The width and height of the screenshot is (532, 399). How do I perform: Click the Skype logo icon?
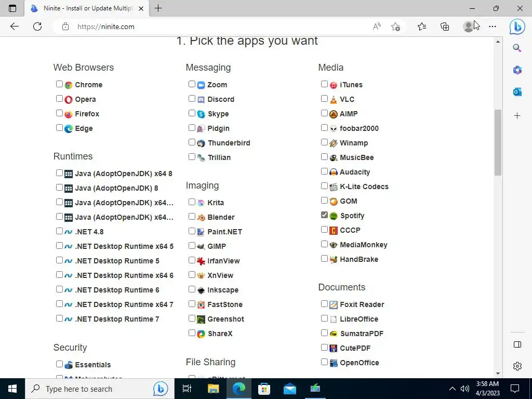[201, 114]
